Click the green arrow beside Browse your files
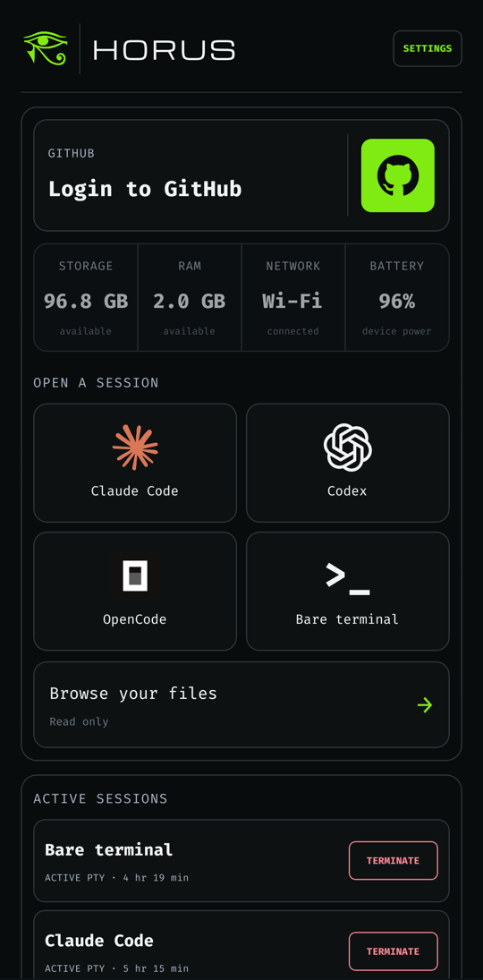483x980 pixels. point(425,705)
